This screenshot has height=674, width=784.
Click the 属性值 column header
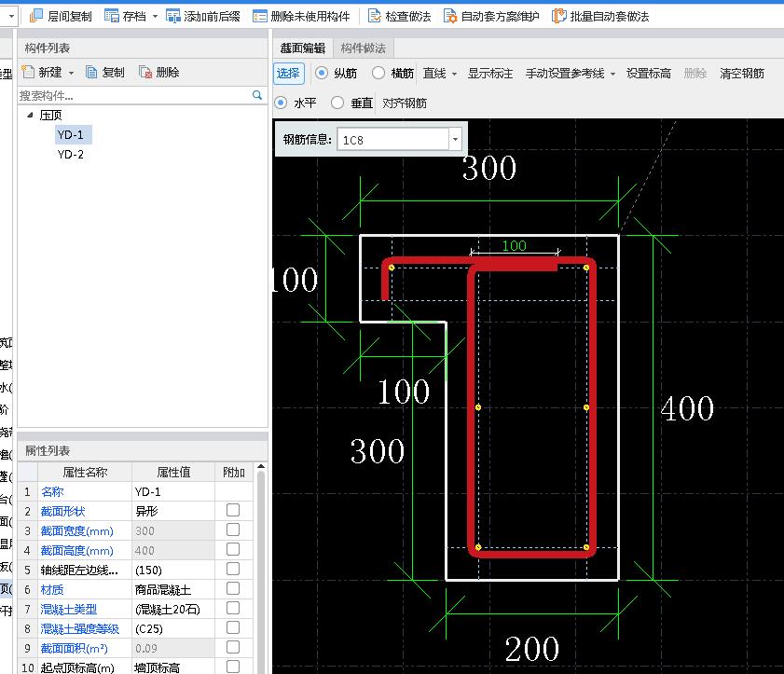(x=173, y=472)
